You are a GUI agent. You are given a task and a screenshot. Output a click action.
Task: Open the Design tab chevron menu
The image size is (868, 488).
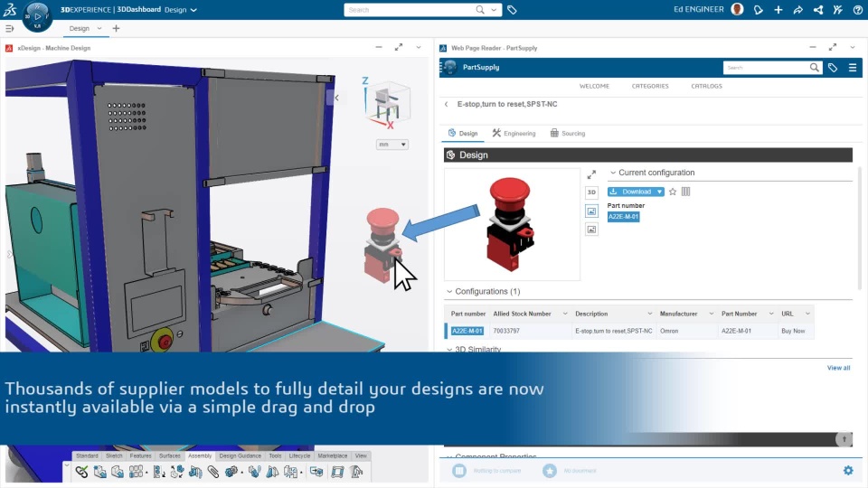tap(99, 28)
